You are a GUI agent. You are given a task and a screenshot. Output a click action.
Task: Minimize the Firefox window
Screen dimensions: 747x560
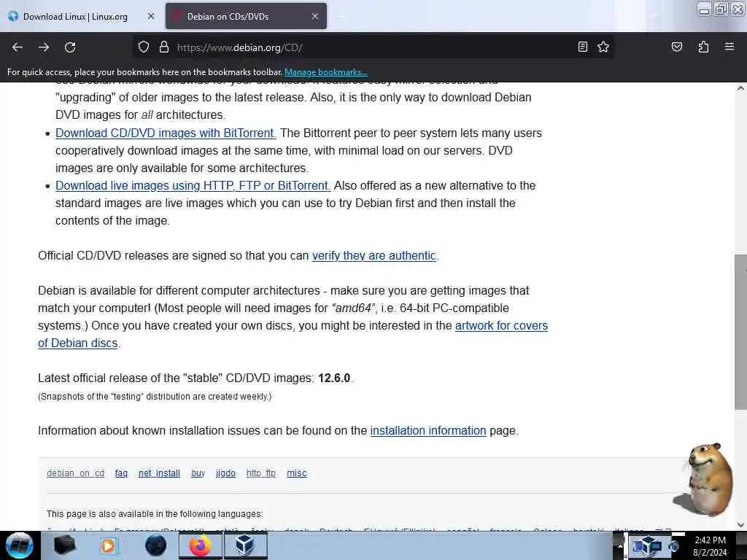point(704,9)
